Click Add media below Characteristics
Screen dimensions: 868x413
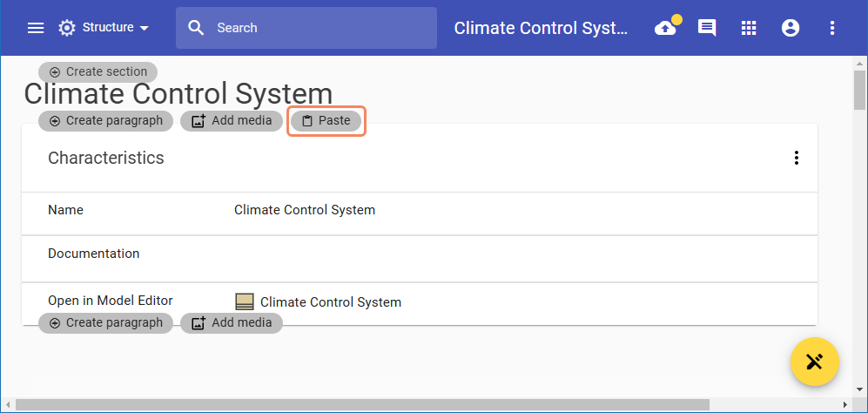click(232, 322)
